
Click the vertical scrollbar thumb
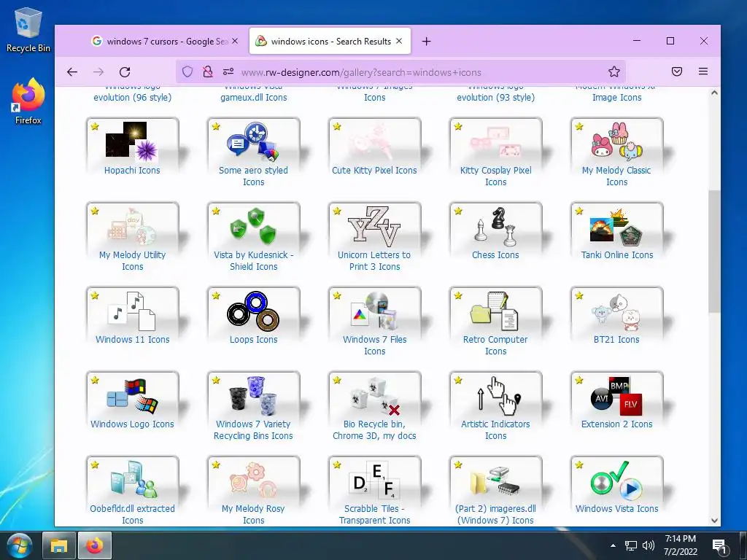(714, 252)
